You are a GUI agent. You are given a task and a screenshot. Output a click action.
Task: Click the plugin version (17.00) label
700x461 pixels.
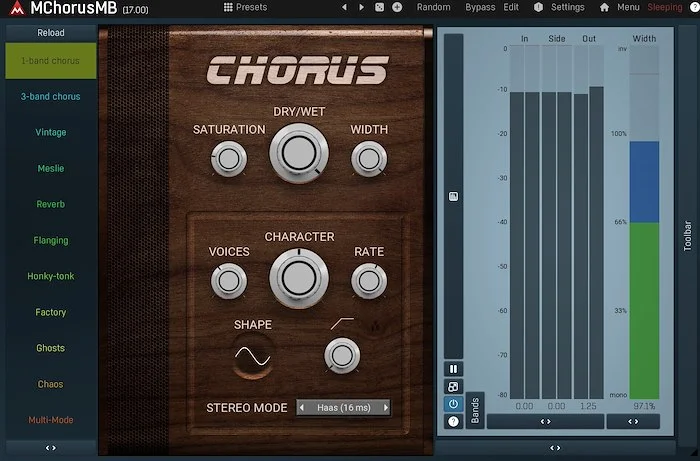click(x=135, y=10)
